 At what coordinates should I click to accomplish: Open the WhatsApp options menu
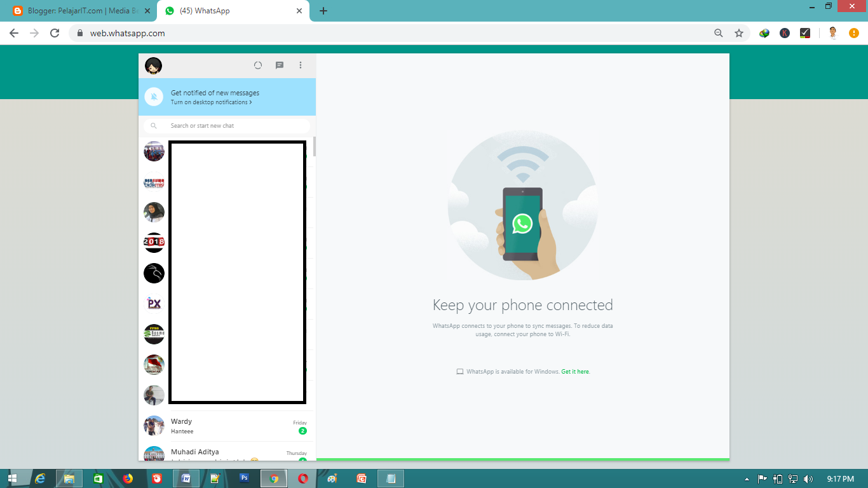[301, 65]
